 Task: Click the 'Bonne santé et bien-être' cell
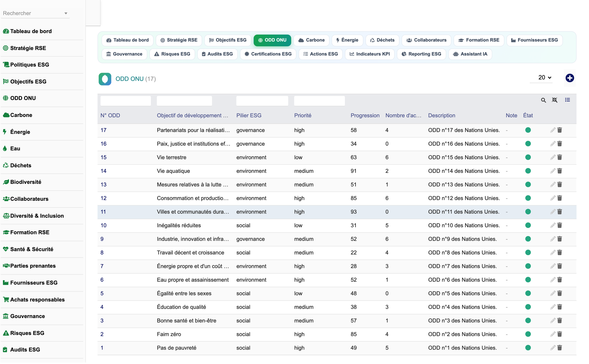pos(186,321)
